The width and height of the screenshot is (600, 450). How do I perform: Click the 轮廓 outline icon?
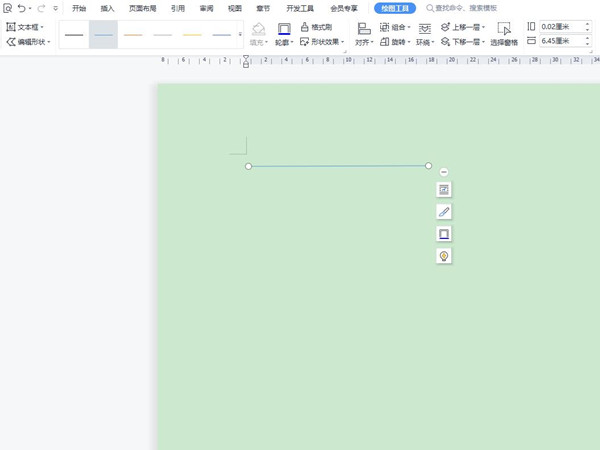click(284, 29)
